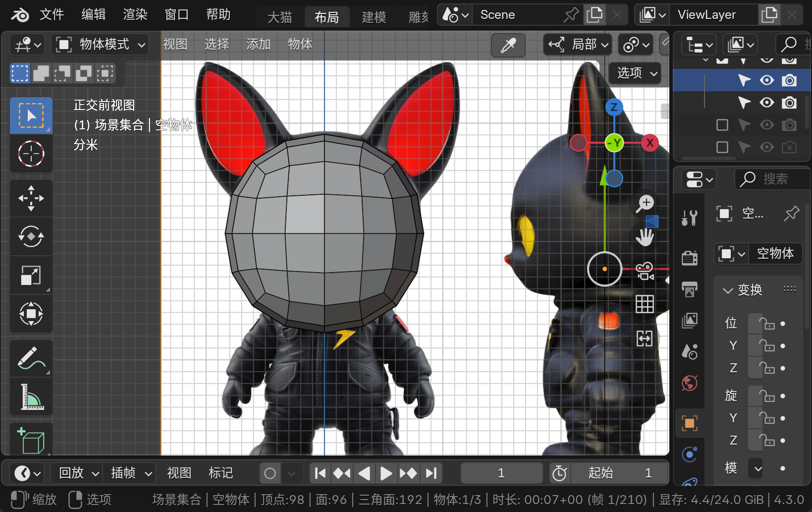
Task: Disable rendering for the highlighted outliner row
Action: (789, 80)
